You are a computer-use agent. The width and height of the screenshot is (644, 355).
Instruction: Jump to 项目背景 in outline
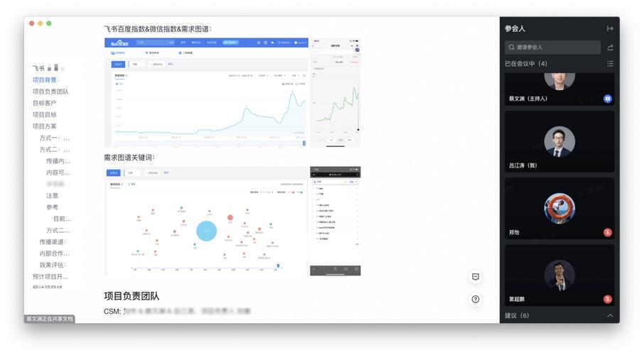point(45,80)
